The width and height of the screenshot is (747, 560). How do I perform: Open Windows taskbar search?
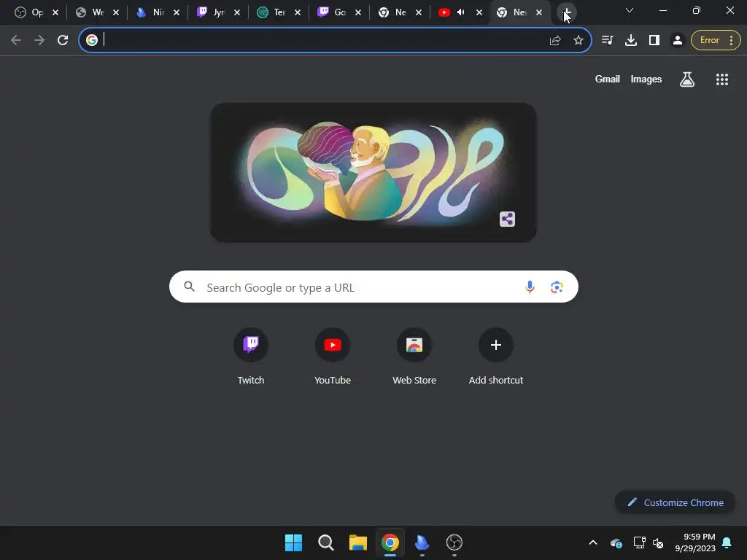[x=326, y=542]
